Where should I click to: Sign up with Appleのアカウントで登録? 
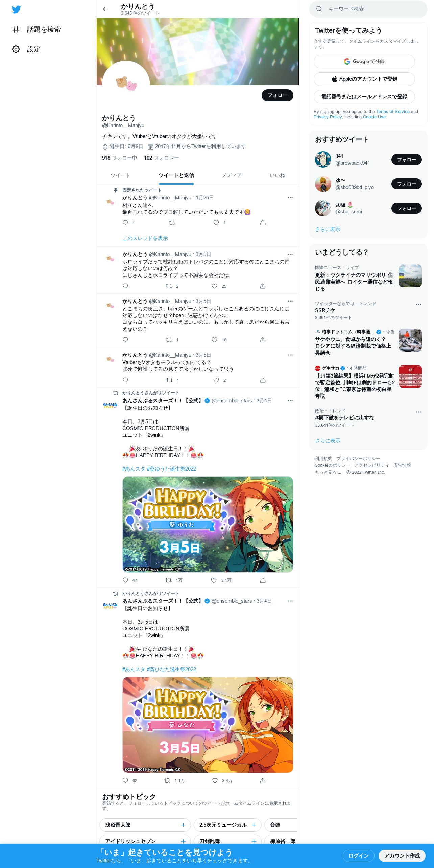tap(364, 79)
